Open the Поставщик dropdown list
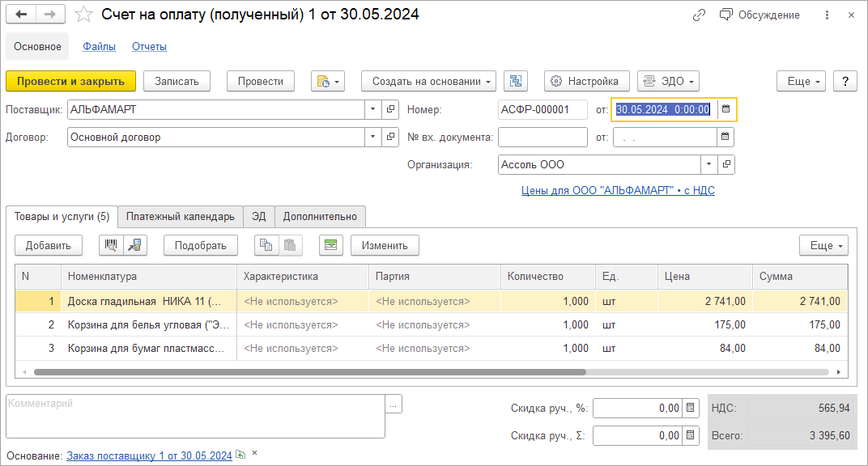The height and width of the screenshot is (466, 868). pyautogui.click(x=372, y=109)
